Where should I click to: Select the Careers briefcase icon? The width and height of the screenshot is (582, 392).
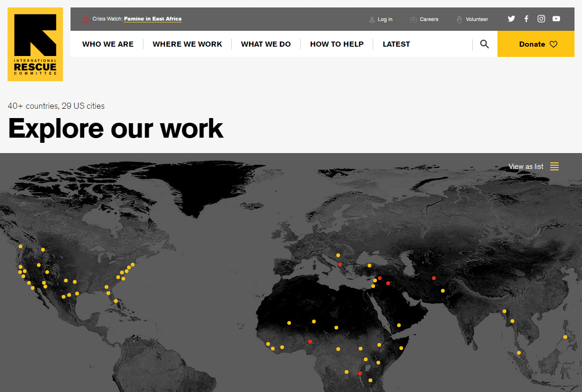coord(412,19)
